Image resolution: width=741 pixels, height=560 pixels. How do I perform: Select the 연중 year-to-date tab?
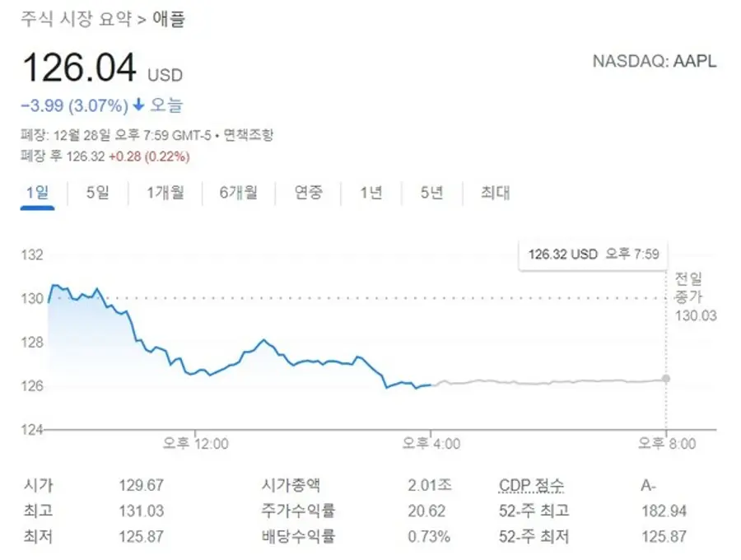tap(308, 193)
